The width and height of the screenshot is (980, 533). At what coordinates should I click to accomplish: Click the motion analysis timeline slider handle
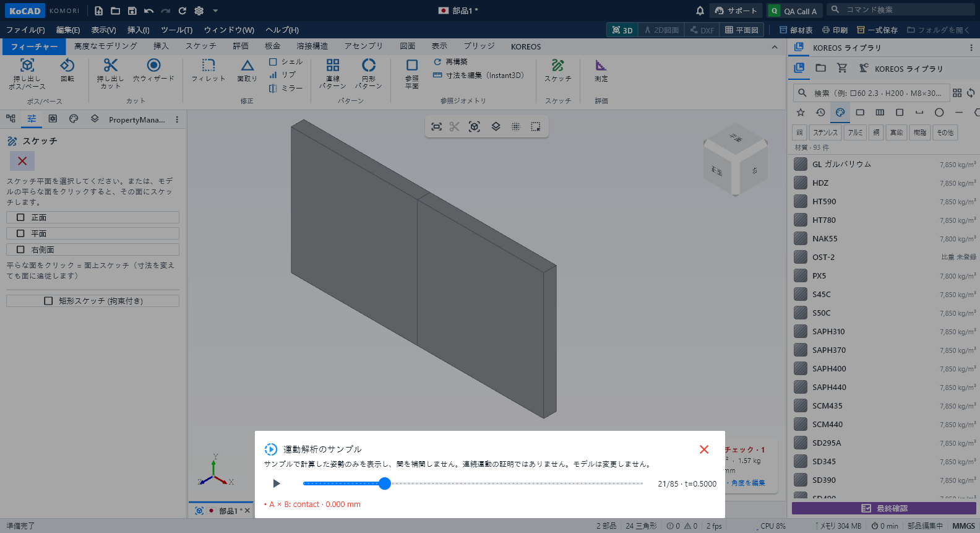pos(385,483)
